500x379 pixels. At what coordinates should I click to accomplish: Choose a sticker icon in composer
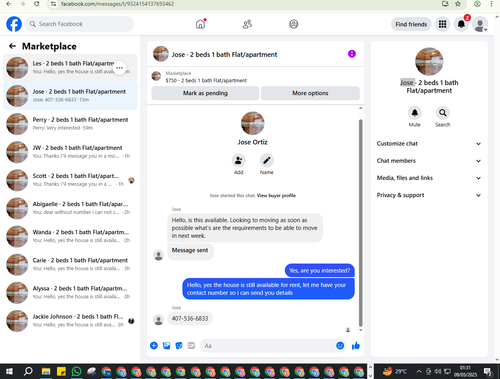(x=179, y=346)
